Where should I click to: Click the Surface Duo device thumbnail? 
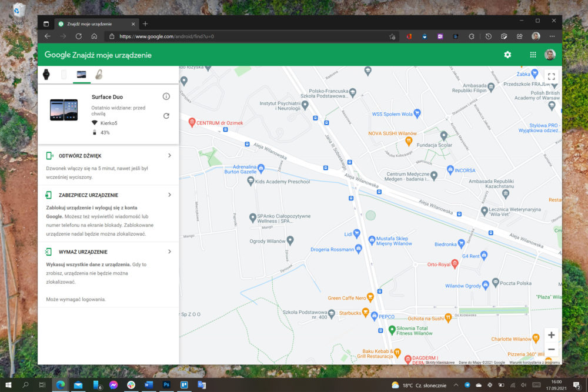pyautogui.click(x=64, y=110)
